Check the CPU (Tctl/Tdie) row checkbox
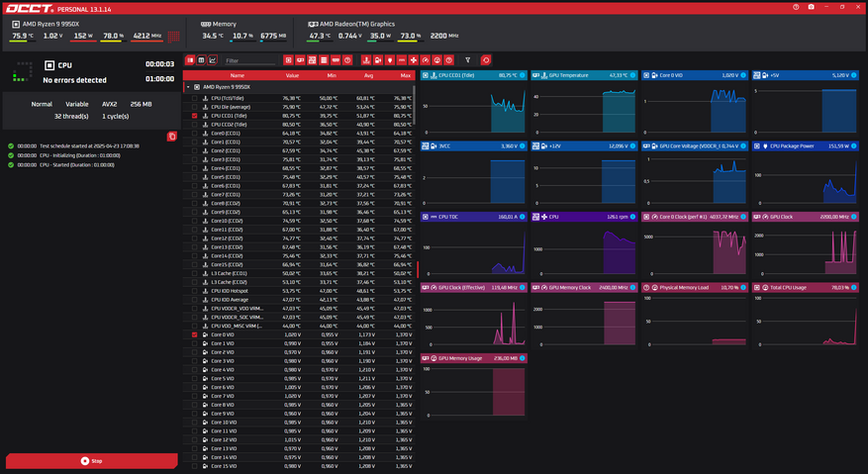The height and width of the screenshot is (474, 868). [194, 98]
